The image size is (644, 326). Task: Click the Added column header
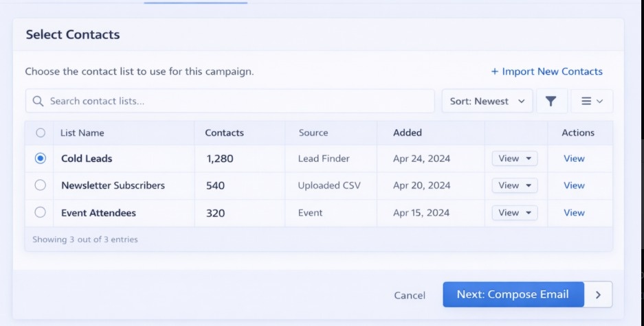pyautogui.click(x=408, y=132)
